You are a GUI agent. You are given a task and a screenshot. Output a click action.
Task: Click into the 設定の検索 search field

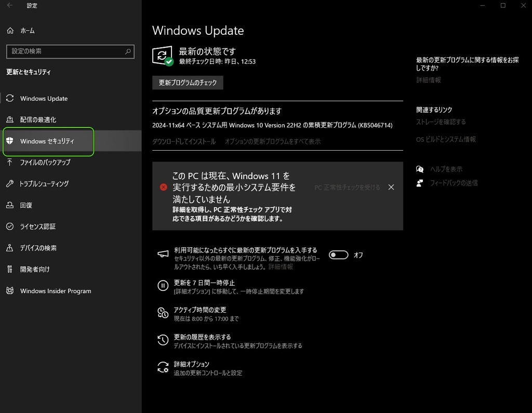70,51
